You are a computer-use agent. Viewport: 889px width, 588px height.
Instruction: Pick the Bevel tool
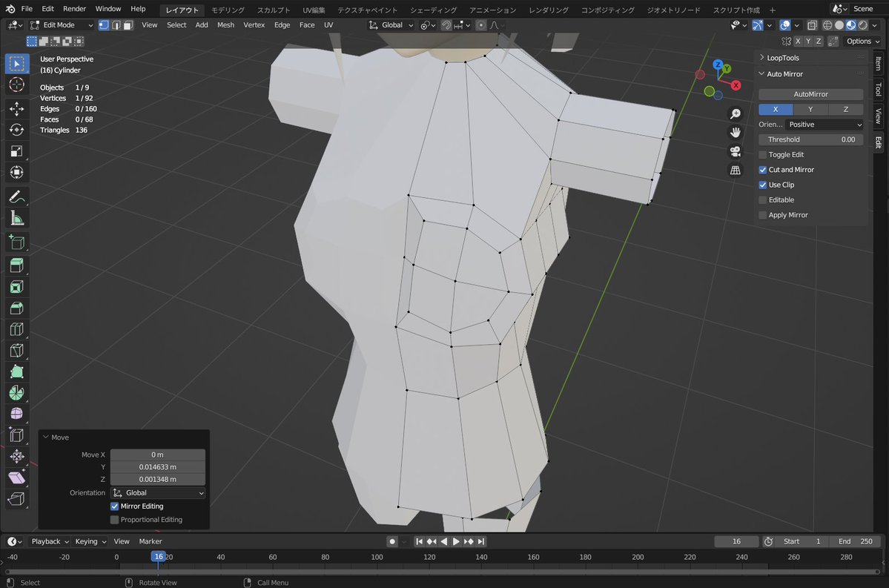tap(16, 308)
